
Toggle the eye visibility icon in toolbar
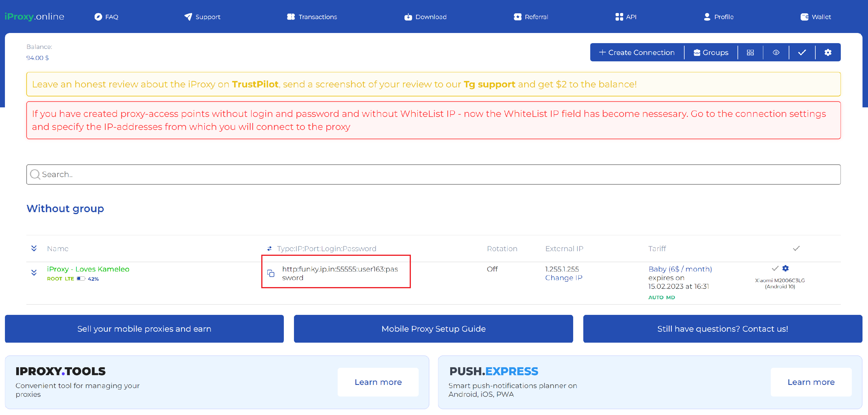pyautogui.click(x=776, y=53)
